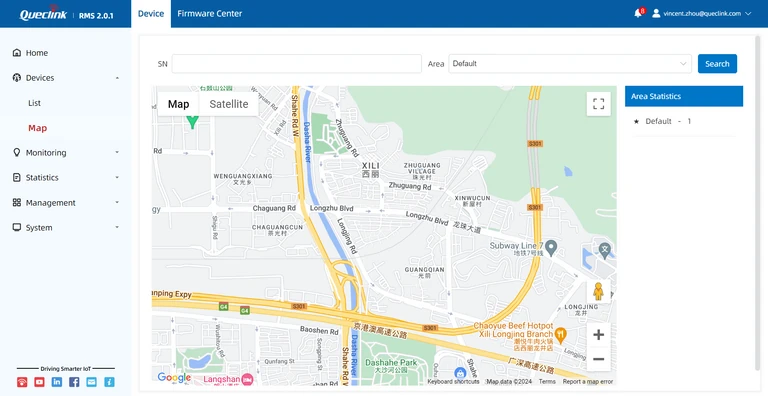Open user account dropdown vincent.zhou@queclink.com
The width and height of the screenshot is (768, 396).
(x=702, y=14)
